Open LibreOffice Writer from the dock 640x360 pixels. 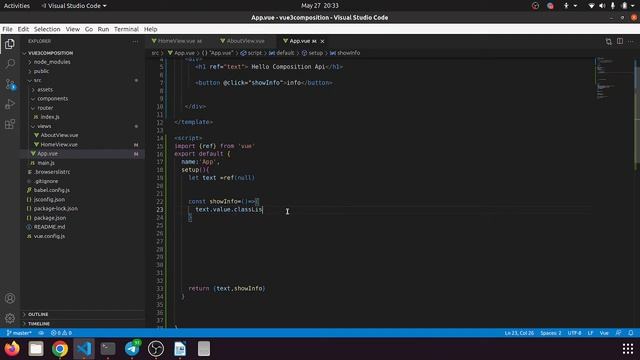point(180,349)
